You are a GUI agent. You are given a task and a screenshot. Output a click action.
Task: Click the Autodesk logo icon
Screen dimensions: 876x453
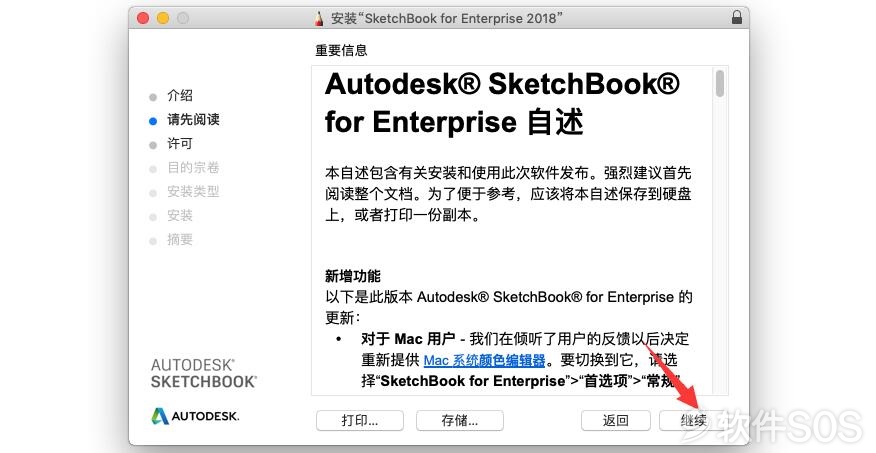point(160,416)
